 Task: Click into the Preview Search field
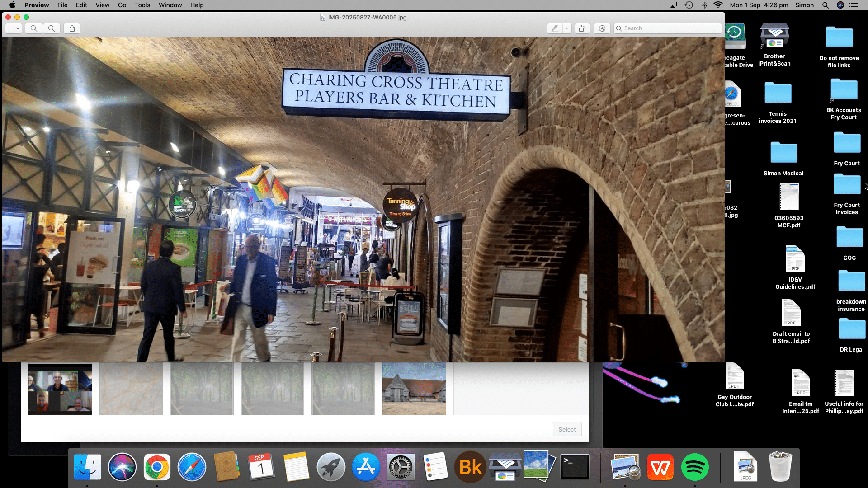pos(667,28)
